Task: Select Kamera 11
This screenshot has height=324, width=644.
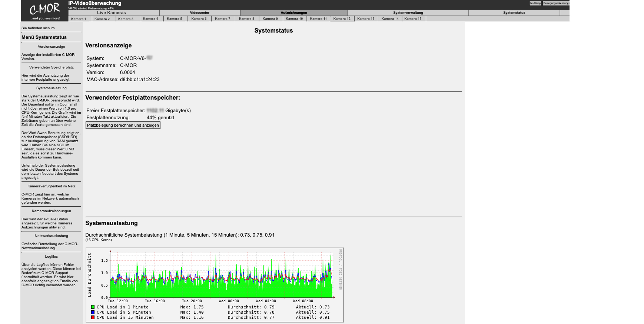Action: click(x=318, y=19)
